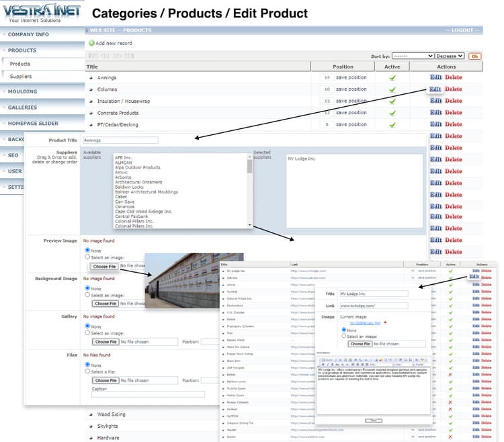Open HOMEPAGE SLIDER menu section

tap(33, 124)
